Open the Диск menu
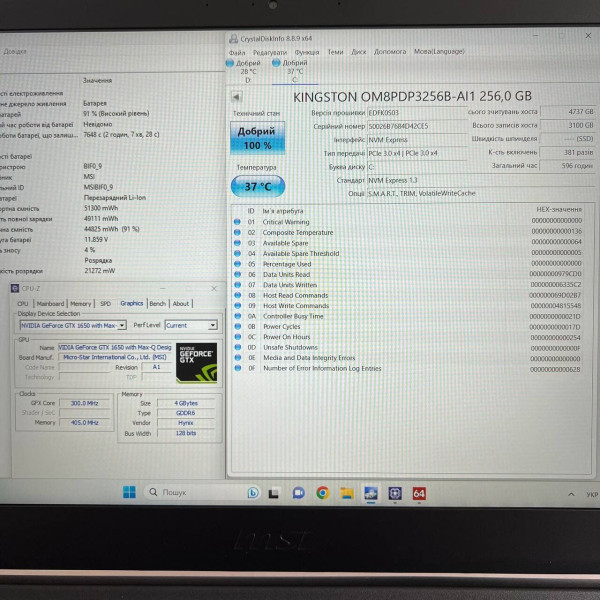600x600 pixels. (359, 52)
